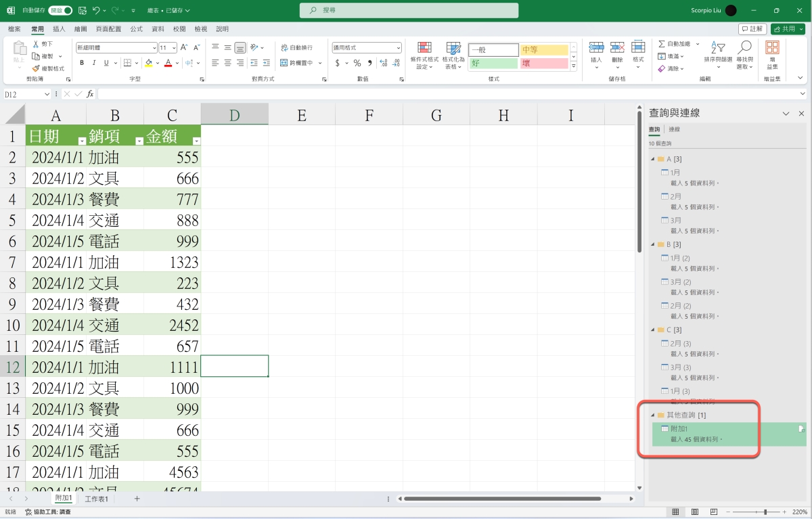Viewport: 812px width, 519px height.
Task: Toggle bold formatting in the ribbon
Action: point(82,63)
